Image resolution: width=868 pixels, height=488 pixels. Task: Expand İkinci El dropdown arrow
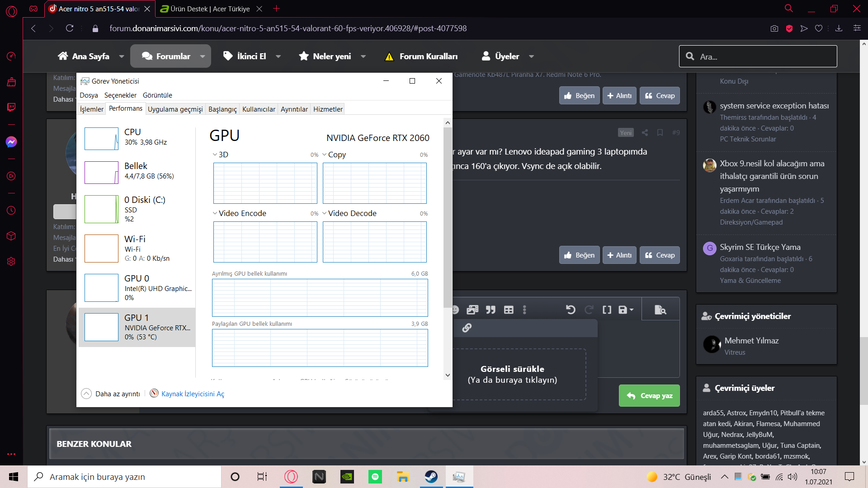point(278,56)
